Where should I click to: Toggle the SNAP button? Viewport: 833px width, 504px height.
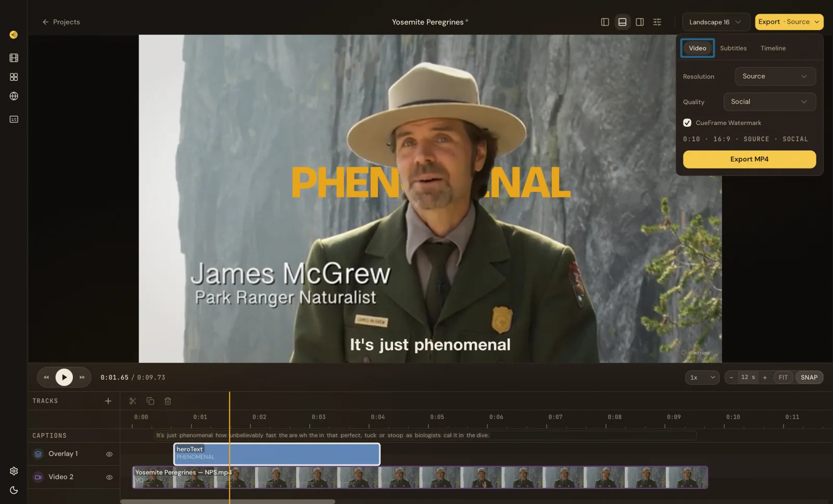[809, 377]
